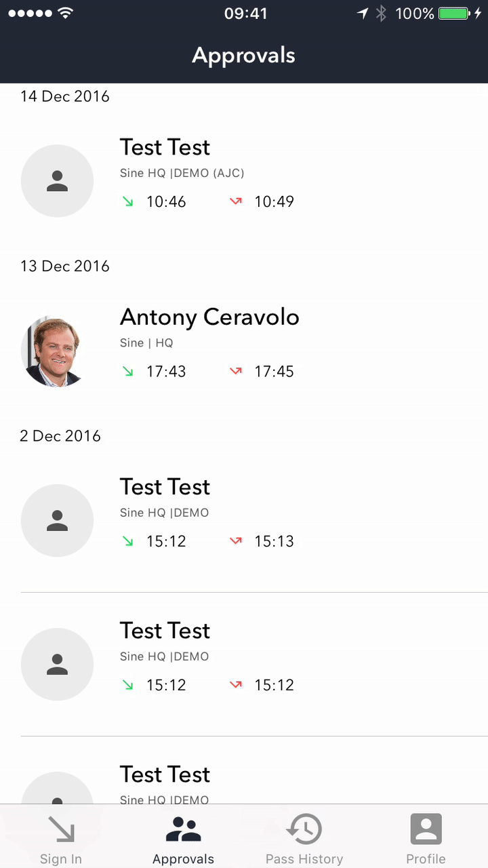Image resolution: width=488 pixels, height=868 pixels.
Task: Tap the Approvals title in header
Action: (x=244, y=56)
